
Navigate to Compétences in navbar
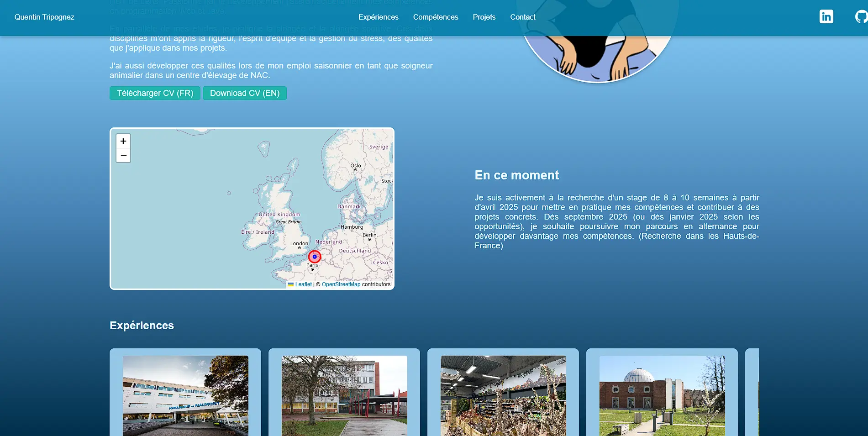point(435,17)
